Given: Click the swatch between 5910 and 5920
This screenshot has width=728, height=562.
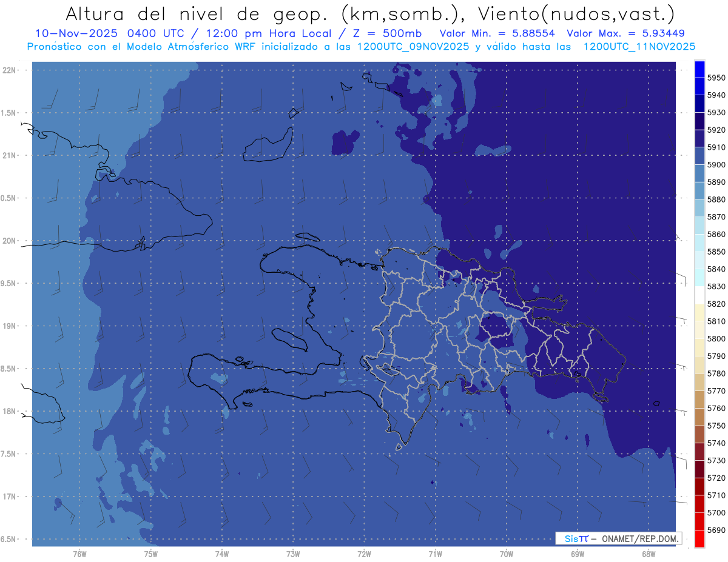Looking at the screenshot, I should click(699, 138).
